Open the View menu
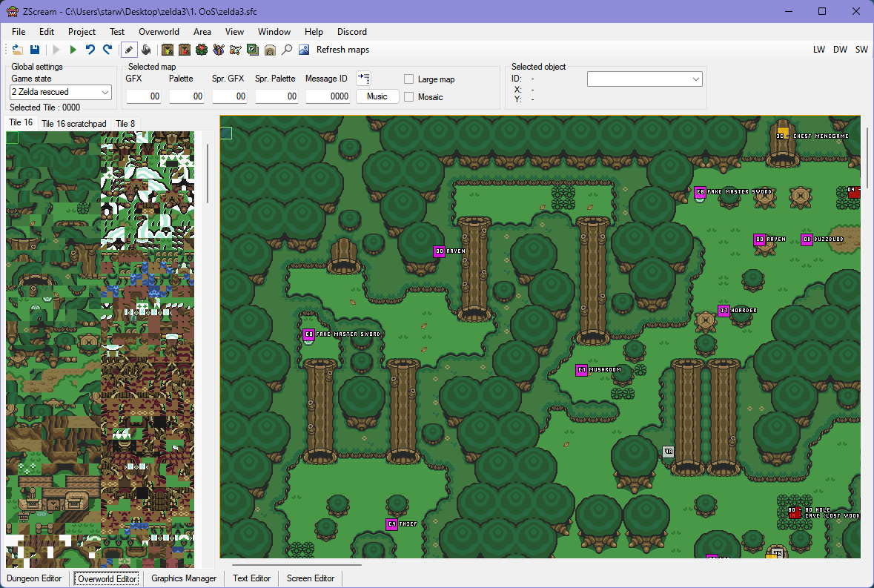 tap(235, 32)
